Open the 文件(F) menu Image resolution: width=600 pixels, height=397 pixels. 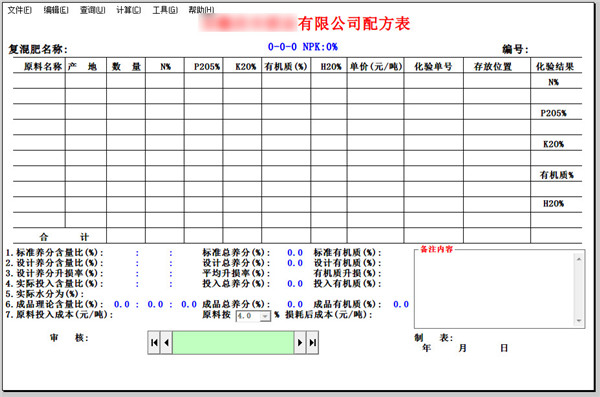tap(20, 10)
